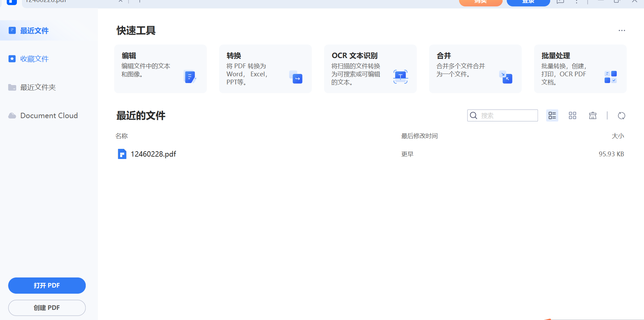Switch recent files to grid view

(572, 115)
